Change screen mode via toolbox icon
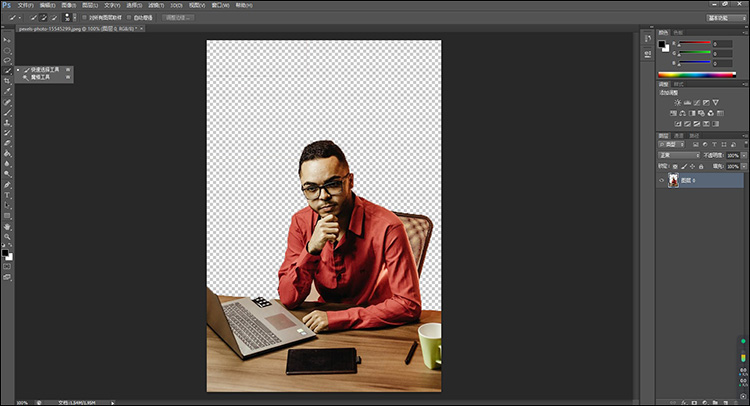The image size is (750, 406). click(x=7, y=277)
